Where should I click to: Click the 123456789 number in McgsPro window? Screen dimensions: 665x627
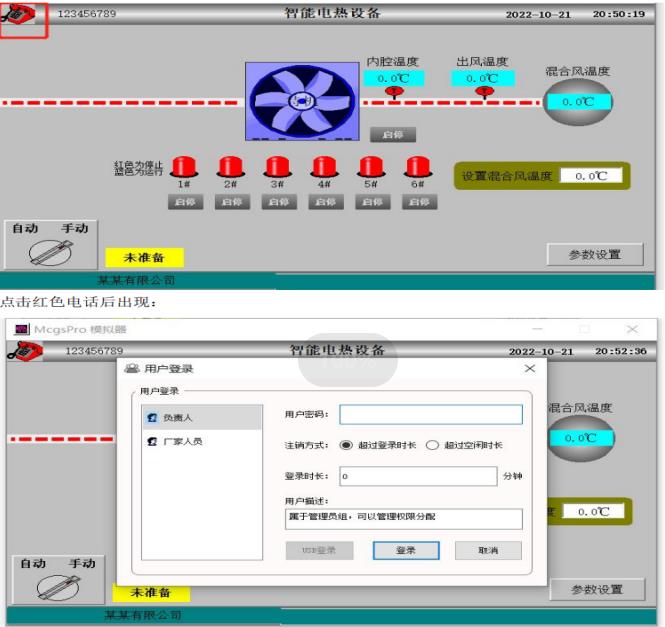pyautogui.click(x=94, y=350)
